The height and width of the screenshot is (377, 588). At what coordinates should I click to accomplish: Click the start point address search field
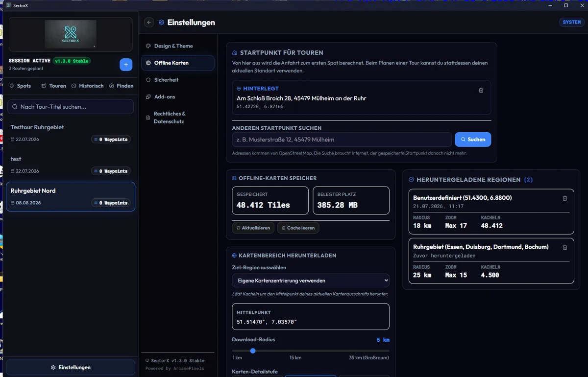pyautogui.click(x=342, y=140)
